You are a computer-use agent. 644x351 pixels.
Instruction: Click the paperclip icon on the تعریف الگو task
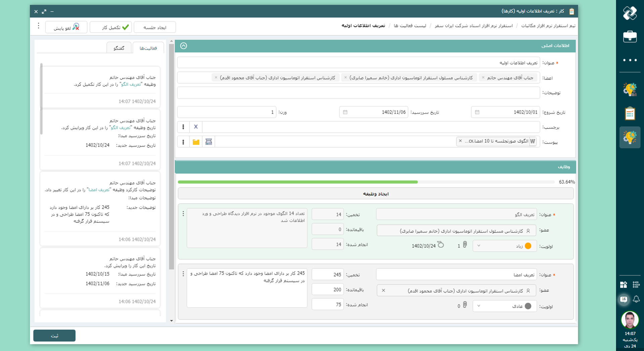(x=465, y=245)
